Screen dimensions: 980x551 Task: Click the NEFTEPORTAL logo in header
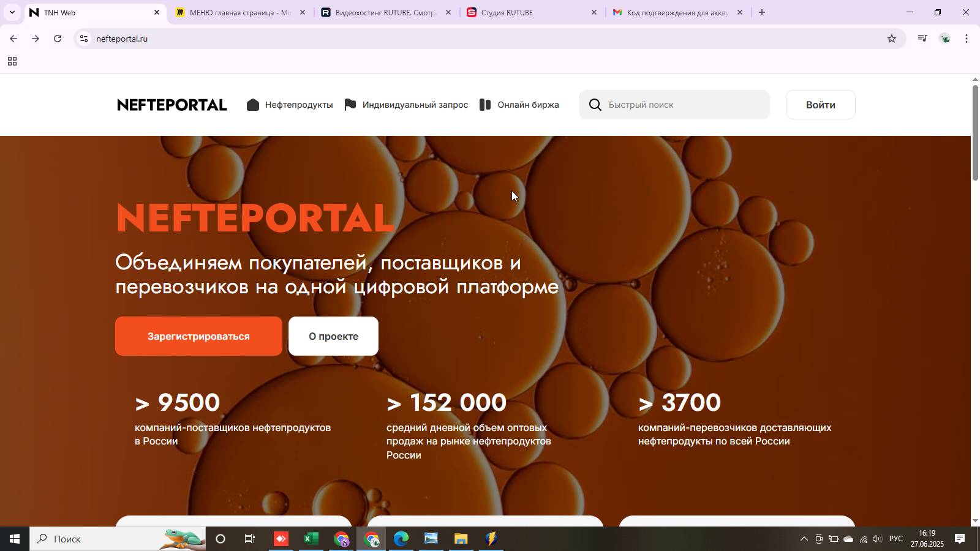[171, 105]
